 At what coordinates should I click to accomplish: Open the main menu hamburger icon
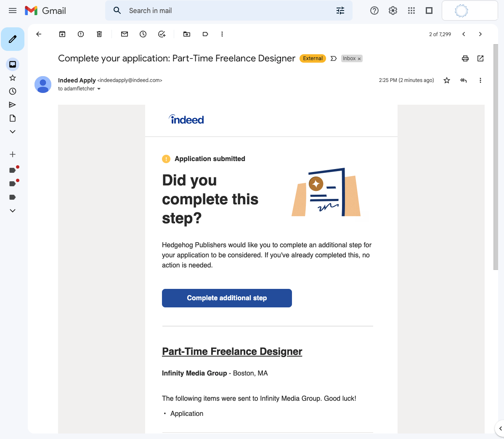[13, 11]
